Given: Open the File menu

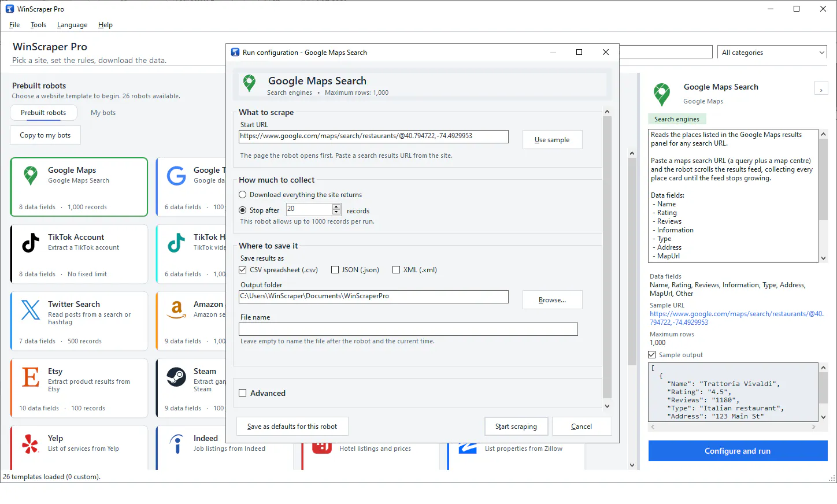Looking at the screenshot, I should click(x=14, y=25).
